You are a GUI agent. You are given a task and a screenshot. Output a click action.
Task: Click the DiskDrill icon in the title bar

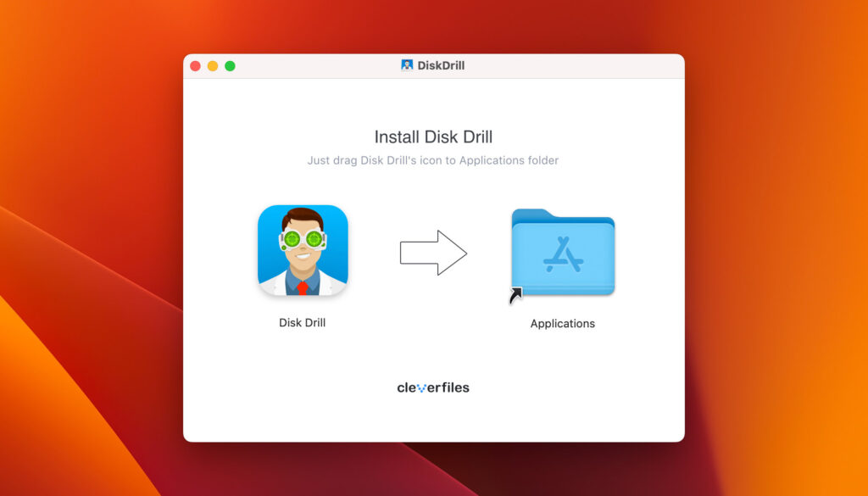(405, 64)
